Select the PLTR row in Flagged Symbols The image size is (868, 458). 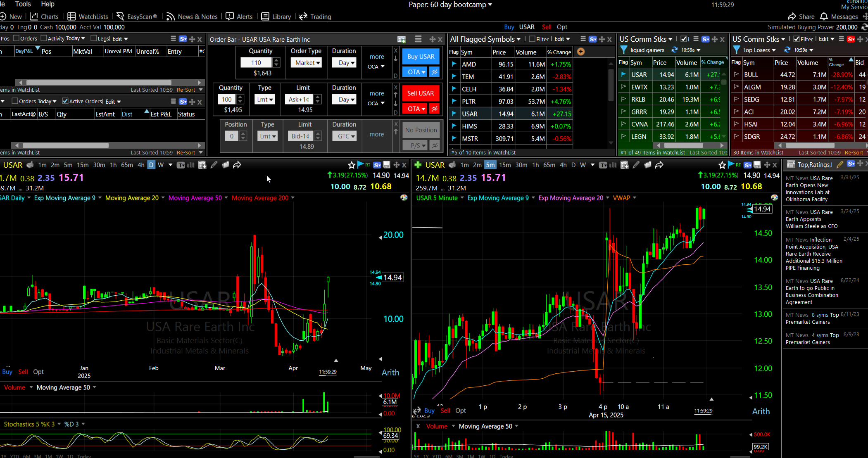[469, 102]
